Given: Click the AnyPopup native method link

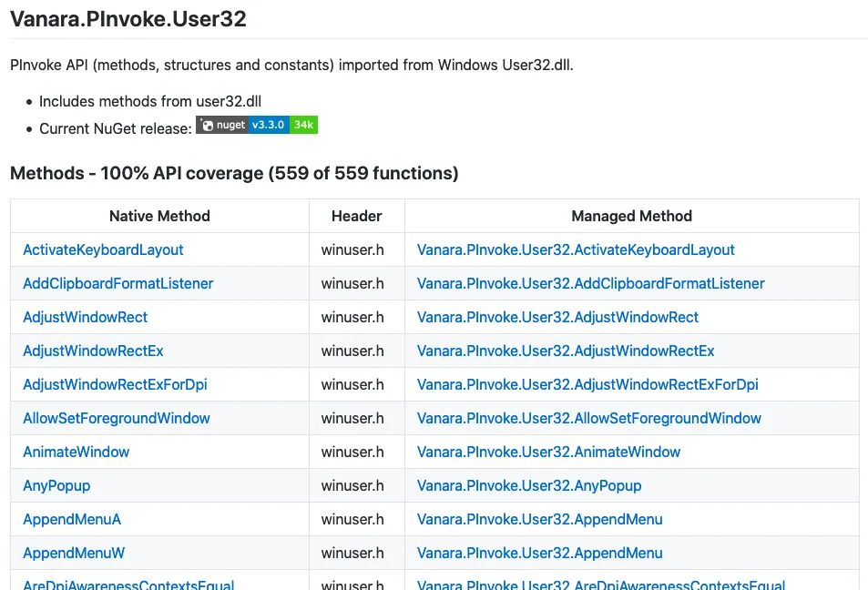Looking at the screenshot, I should [56, 485].
